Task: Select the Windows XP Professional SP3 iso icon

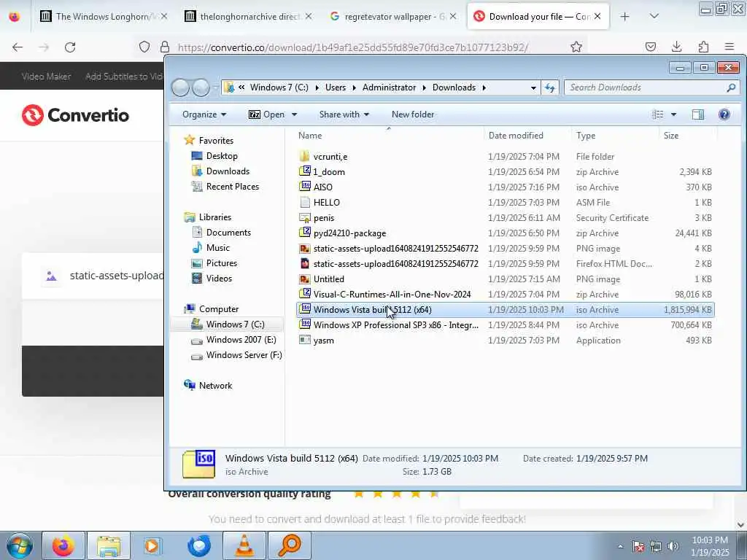Action: tap(304, 324)
